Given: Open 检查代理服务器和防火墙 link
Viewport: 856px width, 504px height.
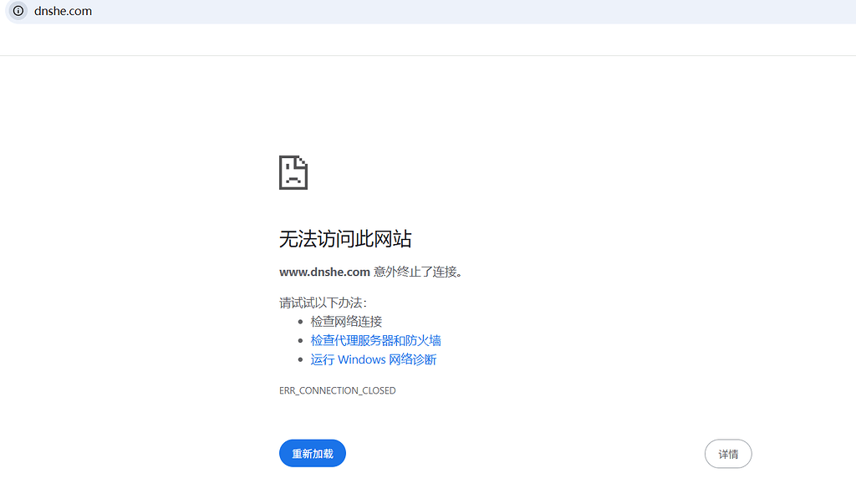Looking at the screenshot, I should pyautogui.click(x=375, y=341).
